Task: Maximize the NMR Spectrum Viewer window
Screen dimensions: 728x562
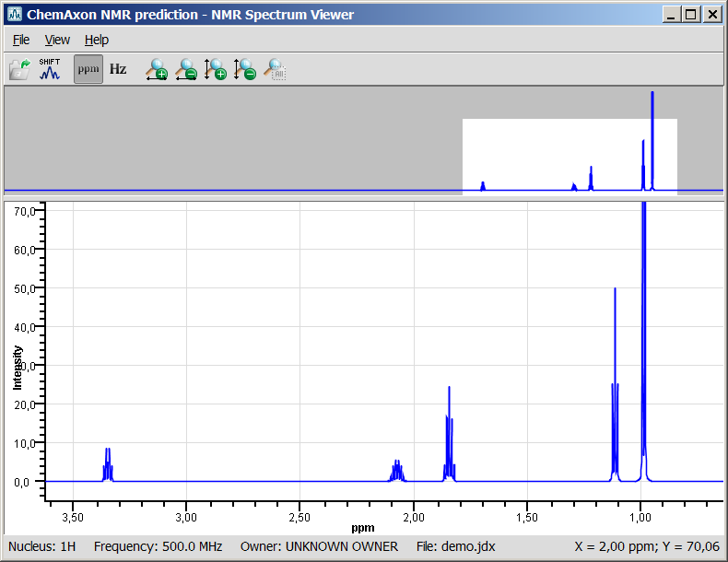Action: pyautogui.click(x=691, y=15)
